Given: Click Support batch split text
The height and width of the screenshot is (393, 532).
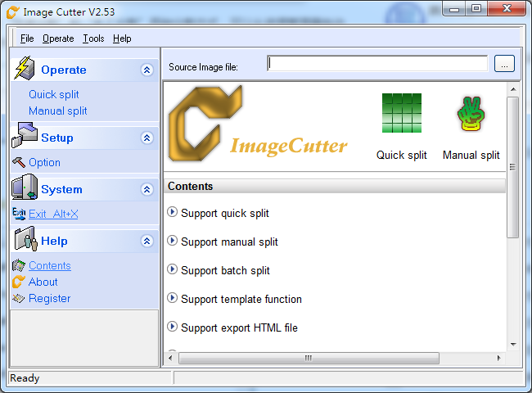Looking at the screenshot, I should click(x=225, y=270).
